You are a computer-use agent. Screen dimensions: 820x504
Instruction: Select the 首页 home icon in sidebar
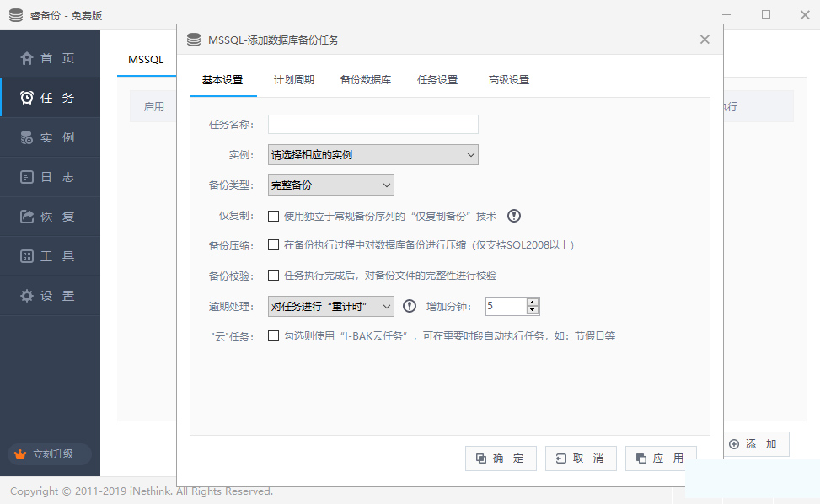29,56
